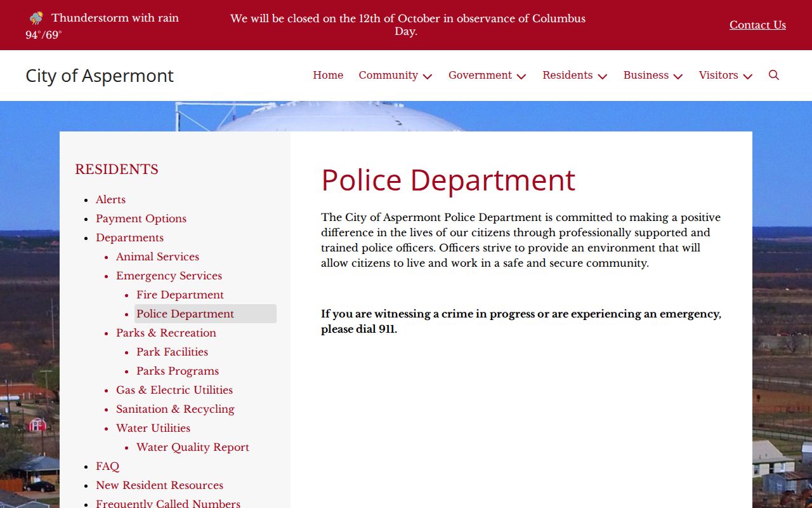Open Emergency Services page
This screenshot has width=812, height=508.
pyautogui.click(x=169, y=276)
